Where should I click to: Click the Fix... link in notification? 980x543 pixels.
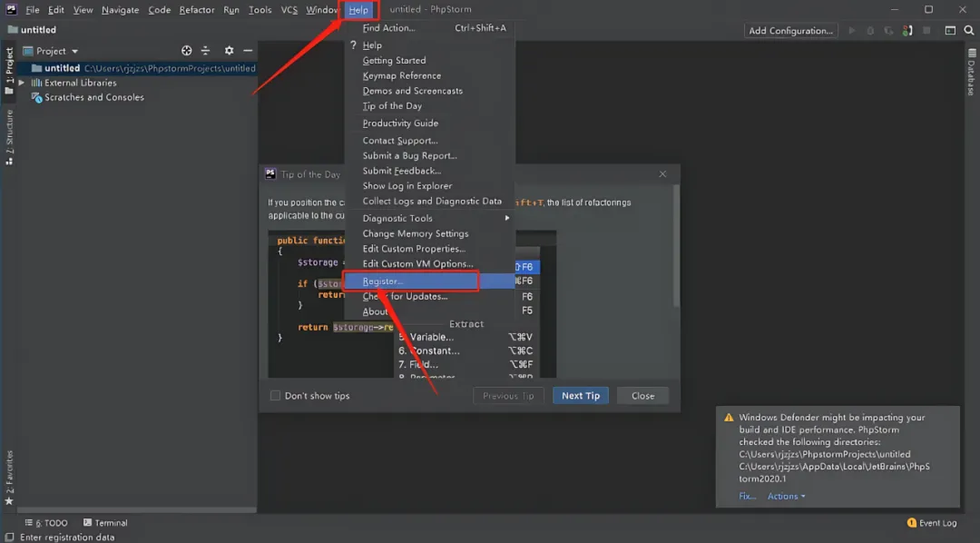click(x=747, y=496)
